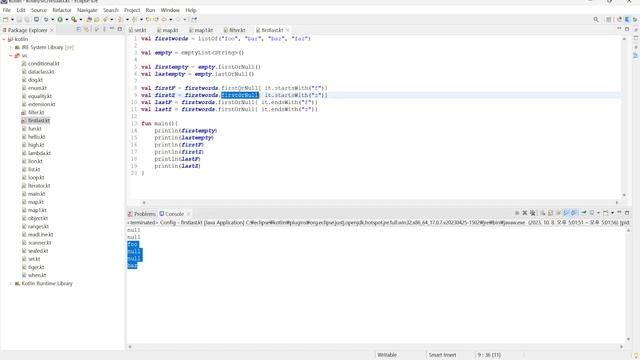Select extension.kt in Package Explorer

click(42, 104)
